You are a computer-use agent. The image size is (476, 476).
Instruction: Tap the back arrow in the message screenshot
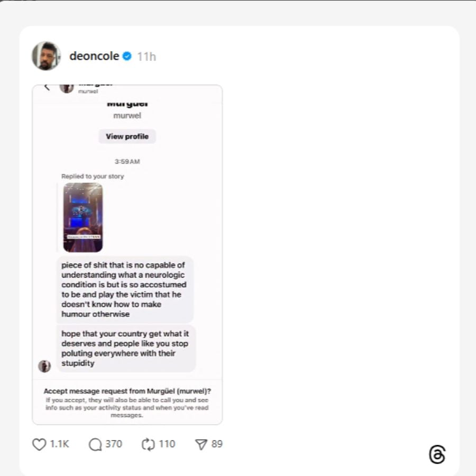click(47, 87)
